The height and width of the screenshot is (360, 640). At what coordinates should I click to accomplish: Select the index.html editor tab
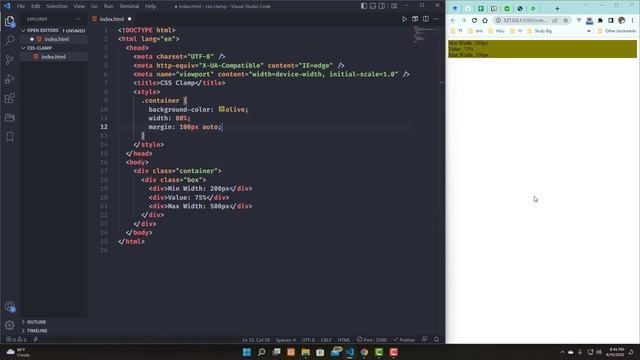coord(112,19)
